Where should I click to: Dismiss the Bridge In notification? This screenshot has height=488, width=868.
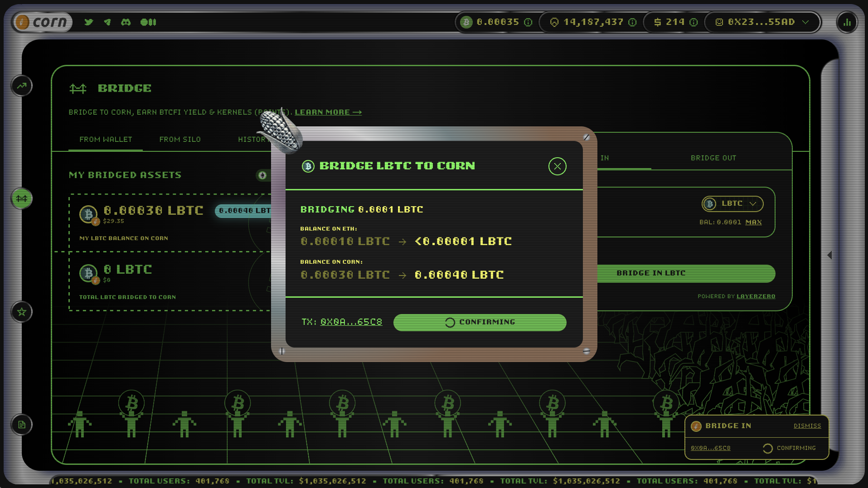coord(807,426)
